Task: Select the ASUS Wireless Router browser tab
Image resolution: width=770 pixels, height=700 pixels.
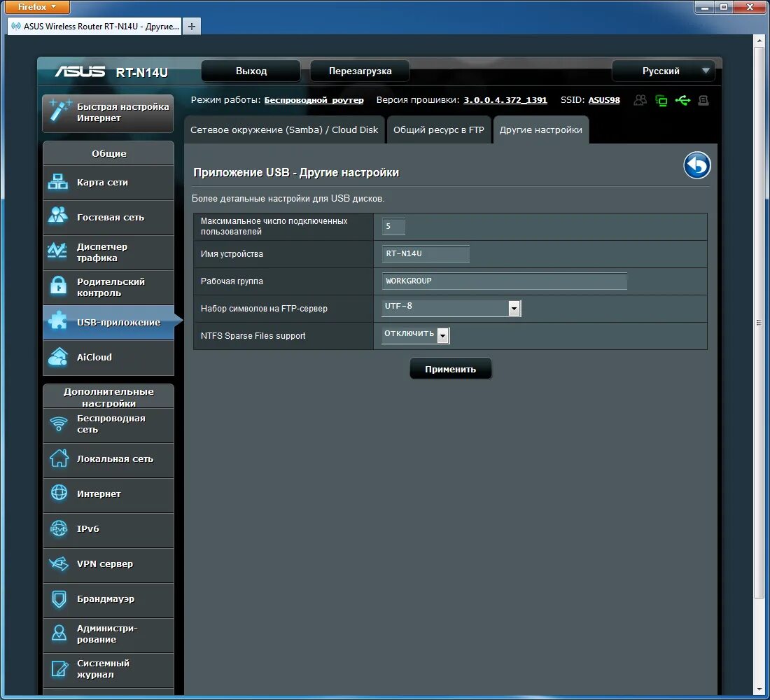Action: click(94, 27)
